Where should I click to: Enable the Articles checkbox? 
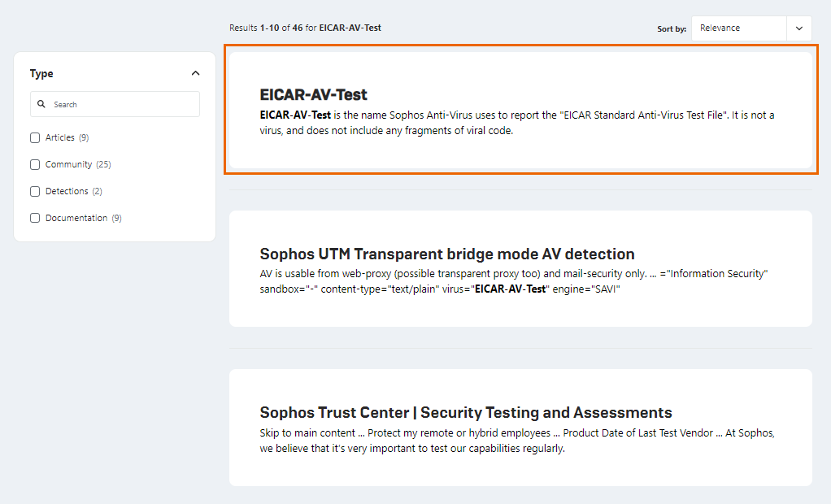click(x=35, y=137)
